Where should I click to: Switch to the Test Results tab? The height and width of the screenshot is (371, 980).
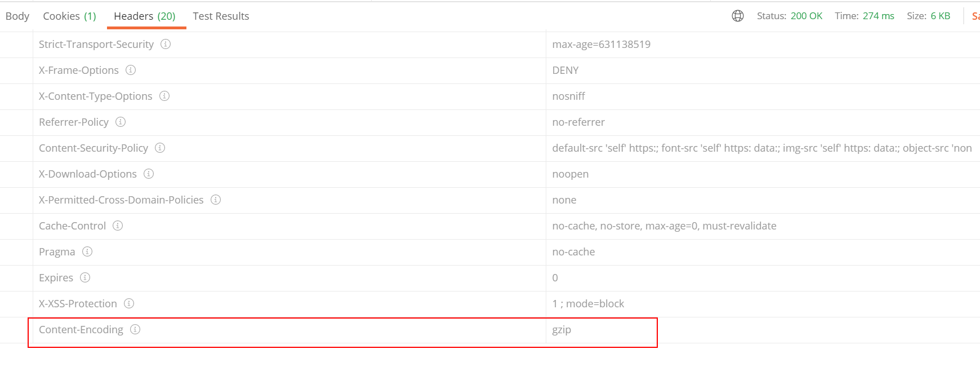coord(221,16)
